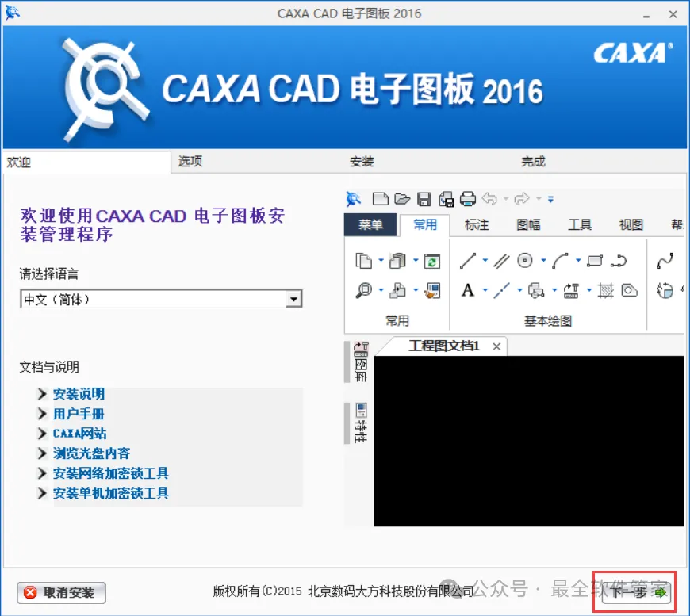The width and height of the screenshot is (690, 616).
Task: Click inside the black drawing canvas
Action: (x=528, y=441)
